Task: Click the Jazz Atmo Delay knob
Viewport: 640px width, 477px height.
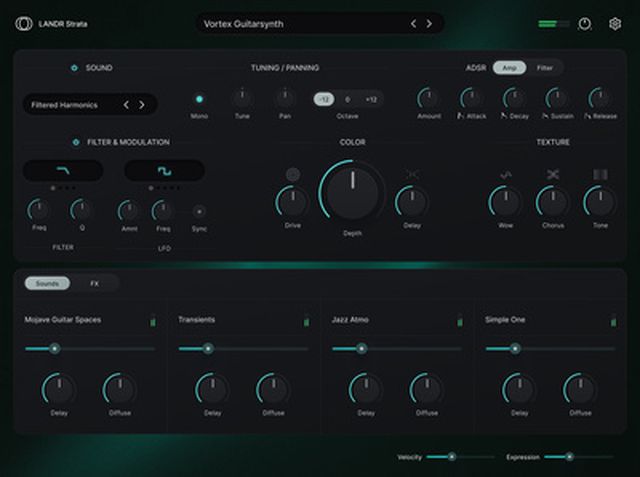Action: (366, 389)
